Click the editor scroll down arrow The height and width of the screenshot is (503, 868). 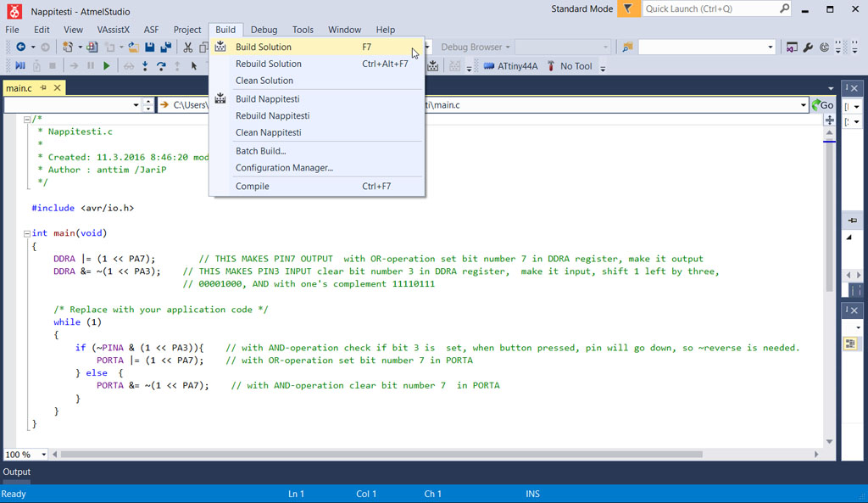(x=829, y=442)
